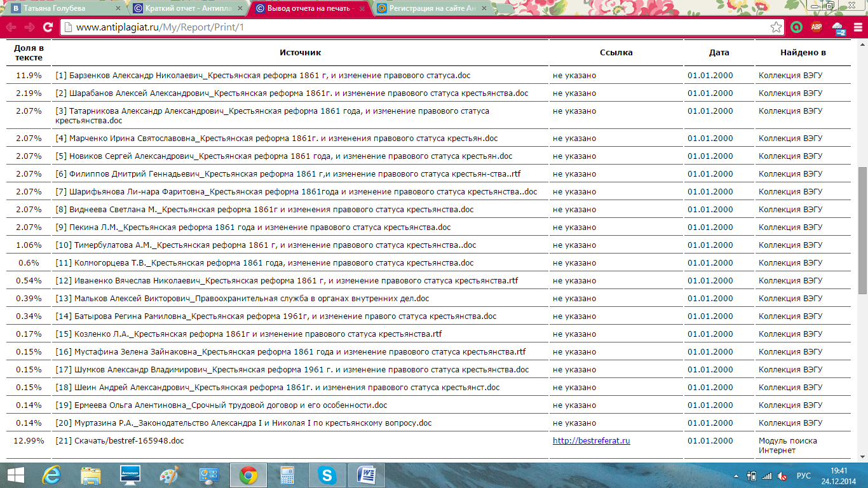The width and height of the screenshot is (868, 488).
Task: Switch to the Регистрация на сайте tab
Action: coord(432,8)
